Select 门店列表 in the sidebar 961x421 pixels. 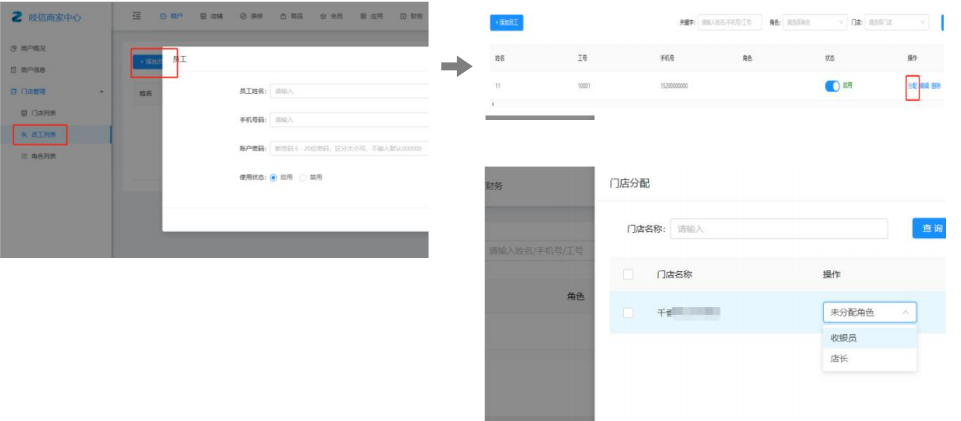coord(43,113)
